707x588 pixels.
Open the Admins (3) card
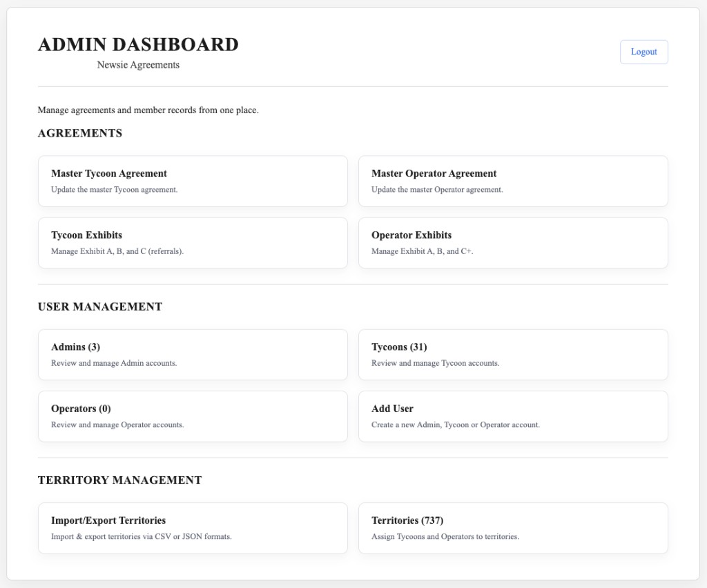pos(193,355)
